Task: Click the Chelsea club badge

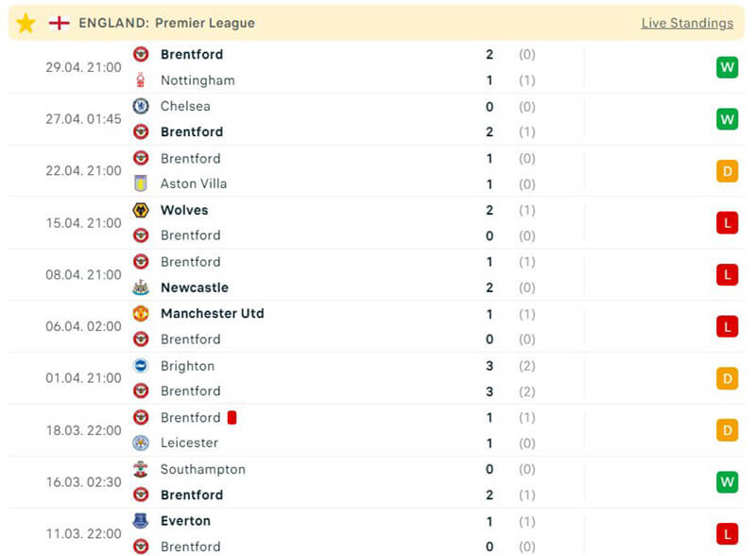Action: click(x=141, y=106)
